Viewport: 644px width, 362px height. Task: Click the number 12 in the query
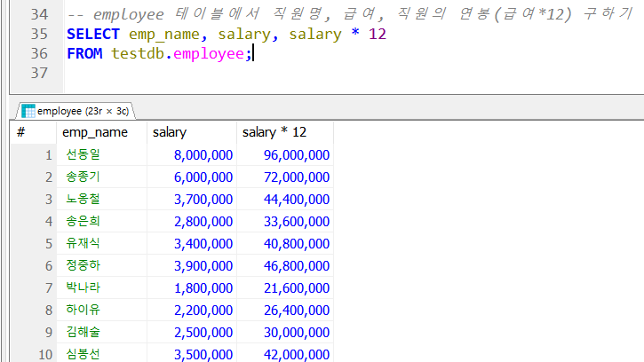tap(378, 34)
